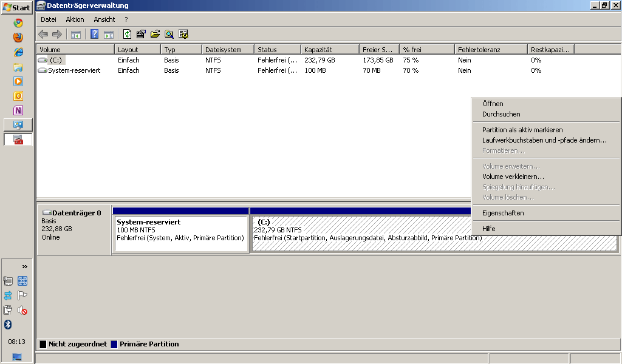Viewport: 622px width, 364px height.
Task: Select 'Volume verkleinern...' in the context menu
Action: [x=513, y=177]
